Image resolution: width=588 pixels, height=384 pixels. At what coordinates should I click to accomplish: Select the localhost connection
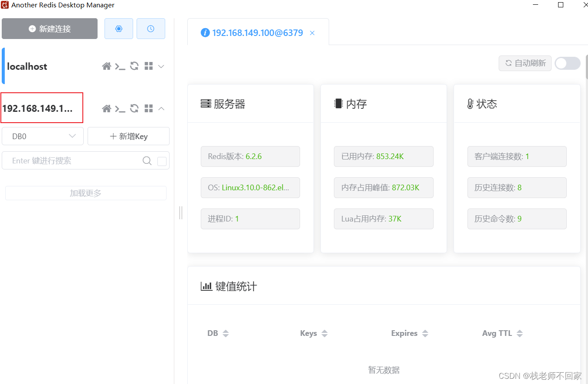27,66
